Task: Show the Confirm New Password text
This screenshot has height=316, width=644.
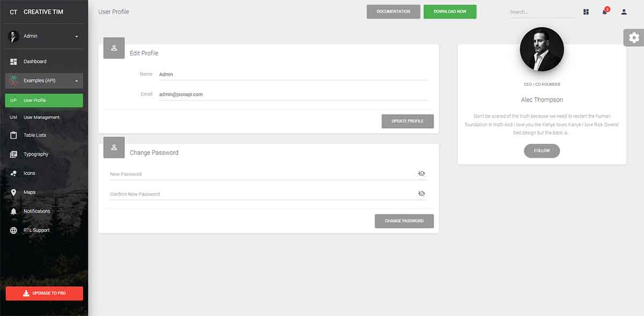Action: (421, 193)
